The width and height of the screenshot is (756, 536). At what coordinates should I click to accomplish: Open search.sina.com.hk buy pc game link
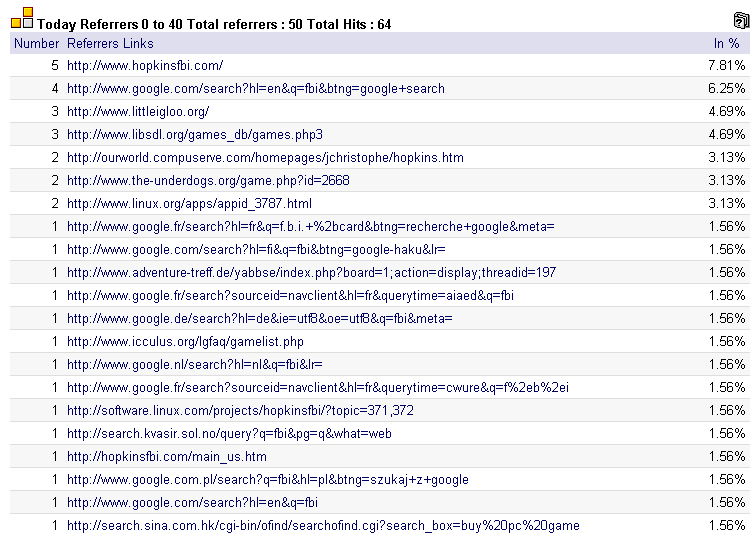tap(323, 526)
